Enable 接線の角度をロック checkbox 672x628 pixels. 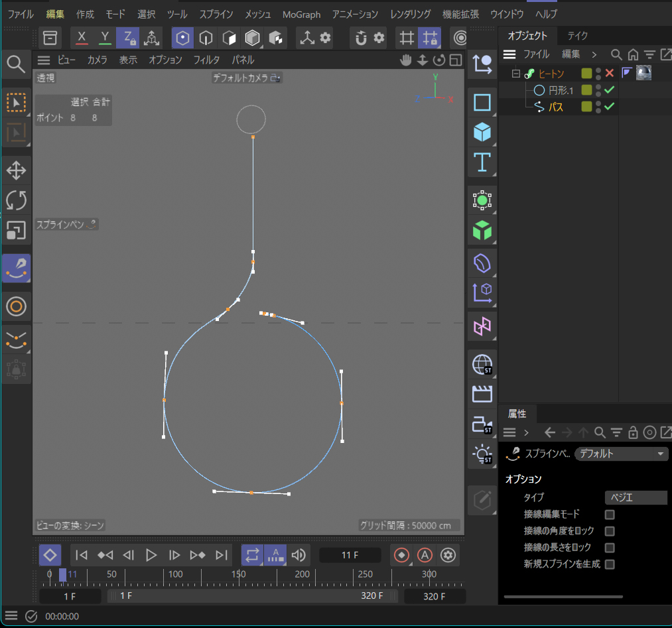point(610,531)
